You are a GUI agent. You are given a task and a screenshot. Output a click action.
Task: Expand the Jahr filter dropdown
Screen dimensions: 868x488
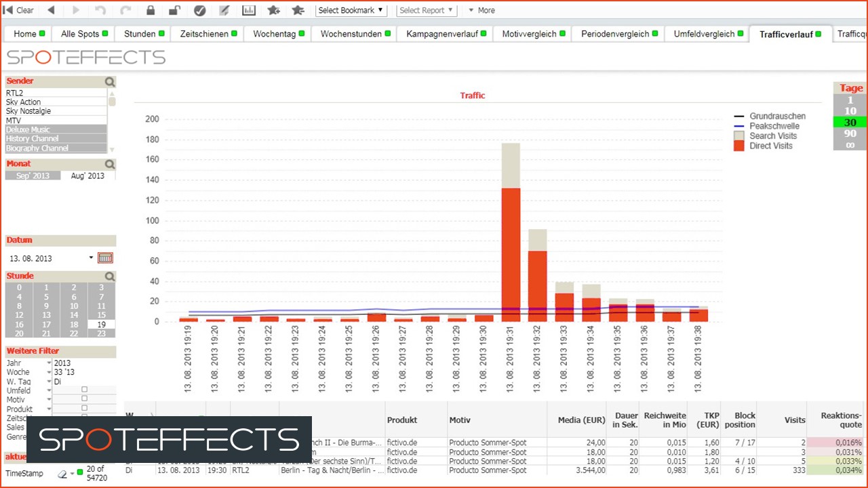49,363
